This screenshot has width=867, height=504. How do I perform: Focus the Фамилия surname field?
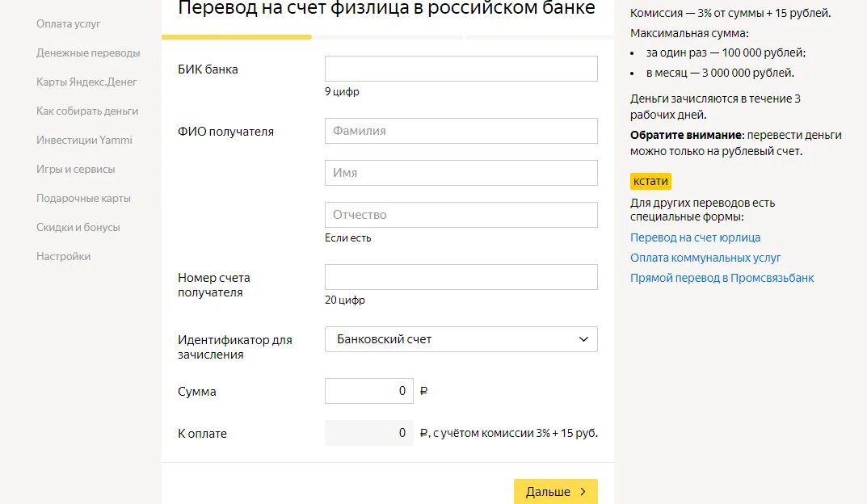[x=461, y=131]
